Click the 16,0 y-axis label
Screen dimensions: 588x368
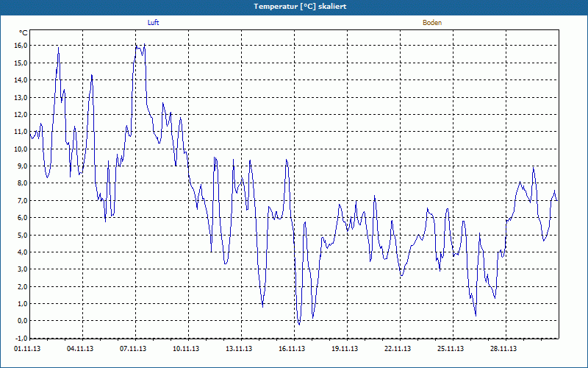21,46
